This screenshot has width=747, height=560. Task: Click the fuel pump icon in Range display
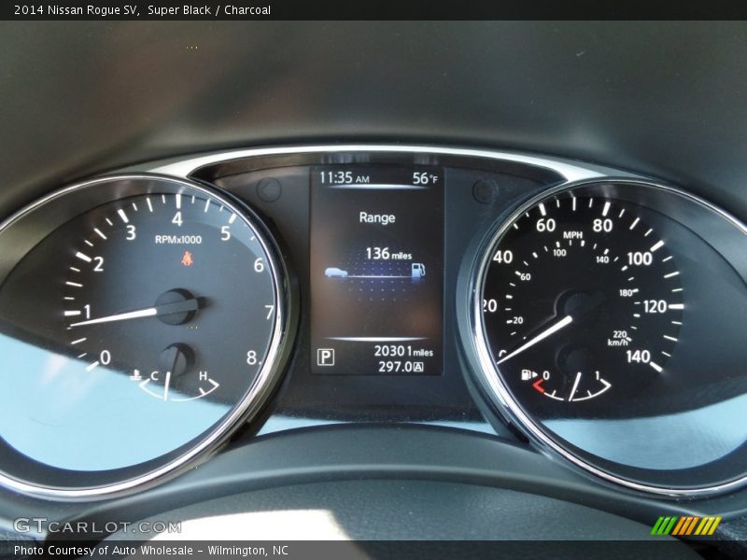tap(418, 271)
